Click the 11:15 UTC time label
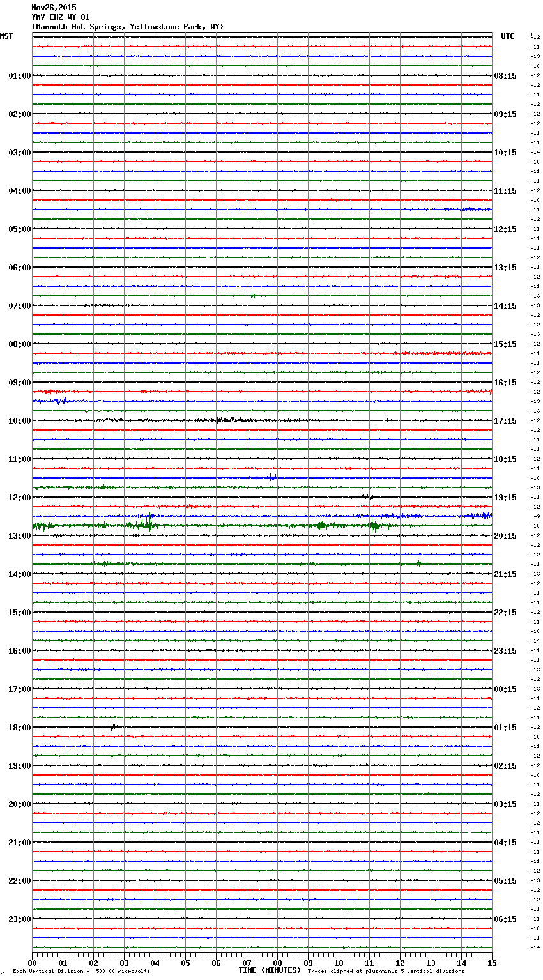543x980 pixels. [505, 191]
